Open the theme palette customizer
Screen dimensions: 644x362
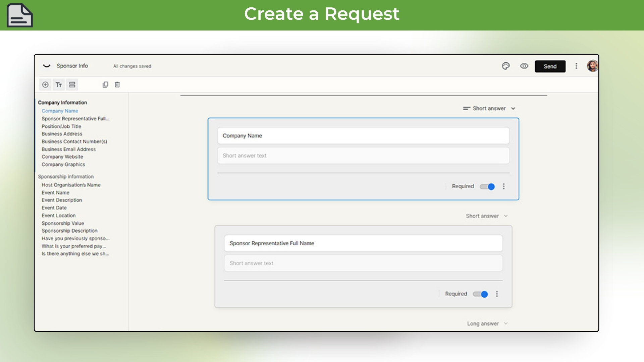(x=506, y=66)
